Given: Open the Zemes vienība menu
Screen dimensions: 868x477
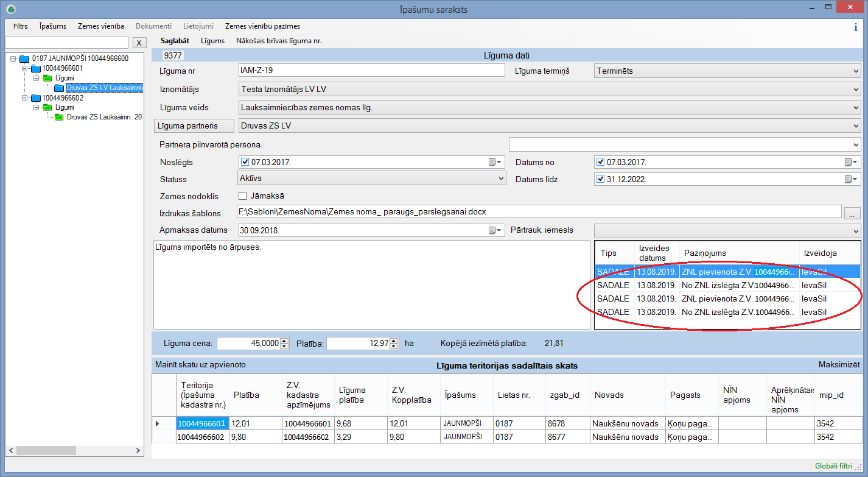Looking at the screenshot, I should point(101,26).
